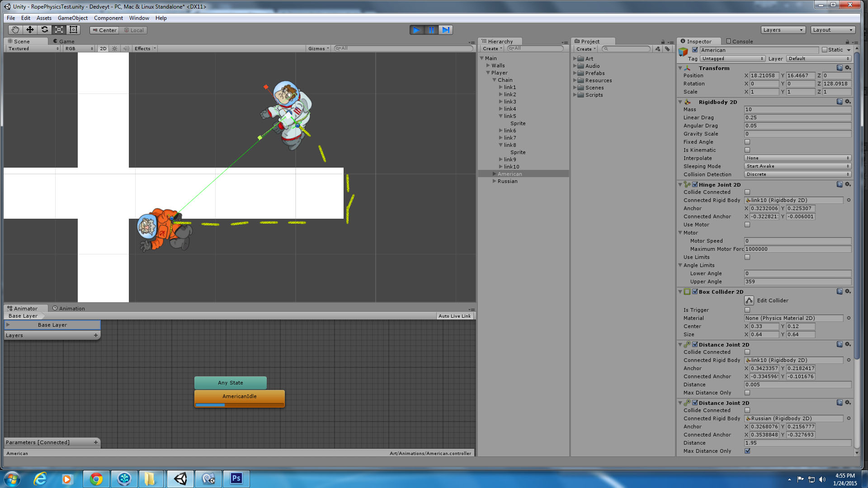Click the GameObject cube icon in Inspector

click(683, 52)
